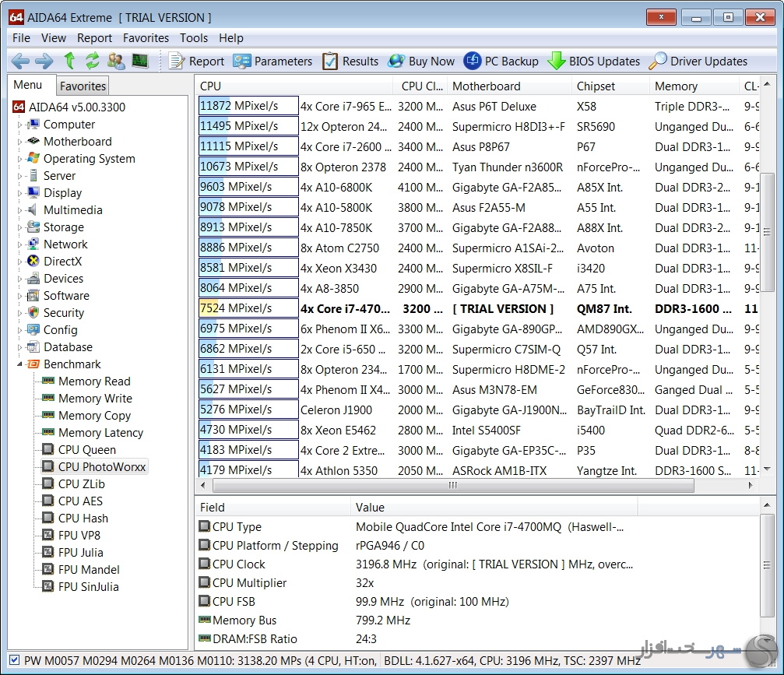Click the Manage Users people icon
Screen dimensions: 784x675
coord(116,61)
